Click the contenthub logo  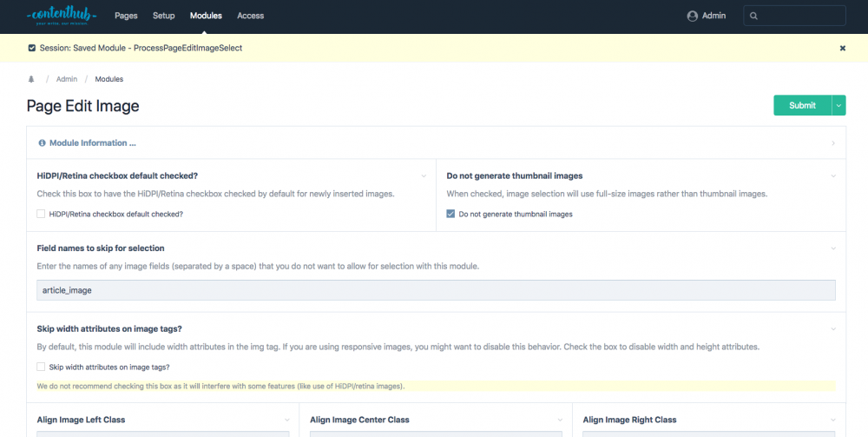pyautogui.click(x=58, y=16)
